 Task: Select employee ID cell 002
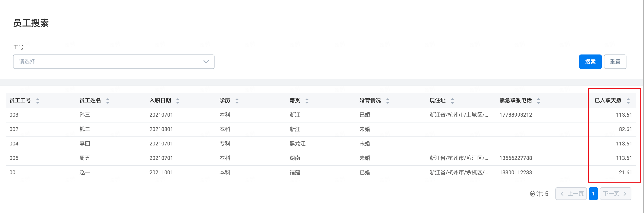pos(14,129)
